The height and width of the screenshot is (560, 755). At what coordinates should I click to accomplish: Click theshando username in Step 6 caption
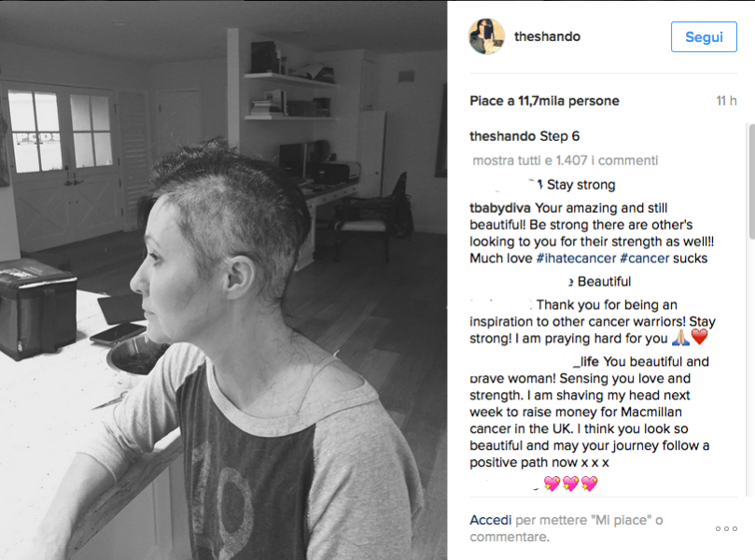(x=503, y=136)
